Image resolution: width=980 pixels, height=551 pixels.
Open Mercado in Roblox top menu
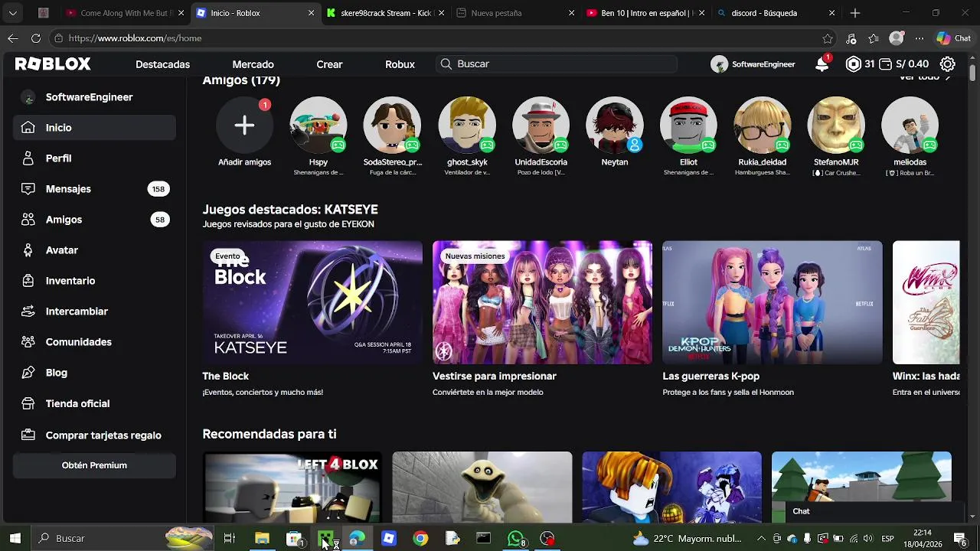point(253,64)
